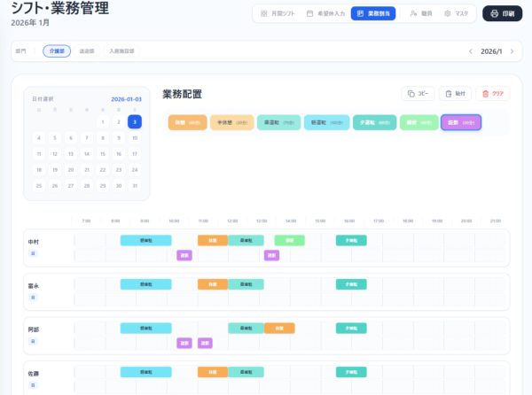Select the 送迎部 department filter
Screen dimensions: 532x395
pos(86,51)
